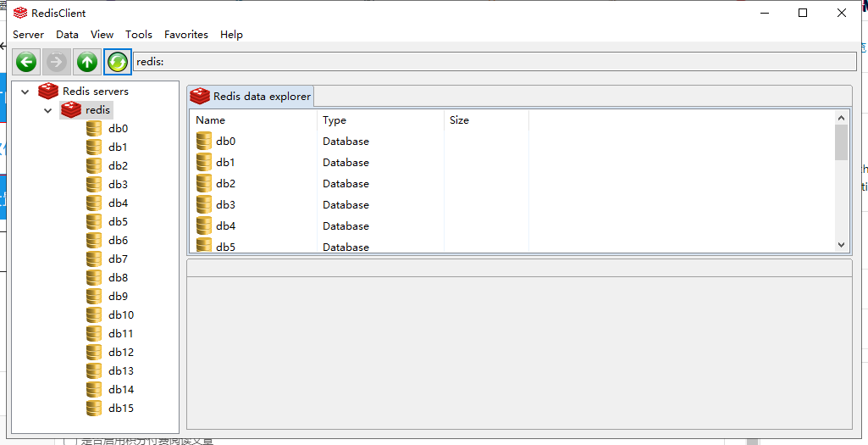
Task: Switch to Redis data explorer tab
Action: [252, 97]
